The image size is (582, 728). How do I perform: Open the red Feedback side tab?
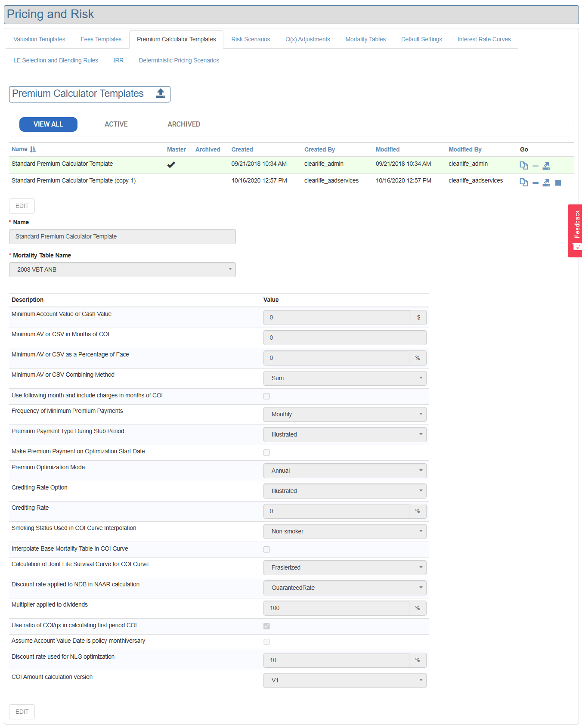[576, 230]
